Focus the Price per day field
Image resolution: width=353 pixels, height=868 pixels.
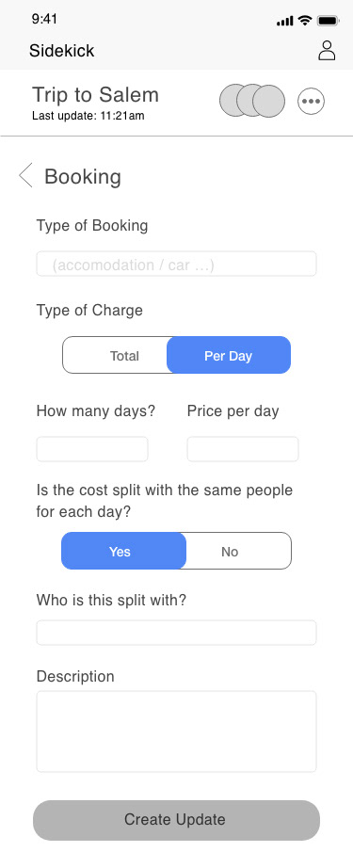point(243,449)
